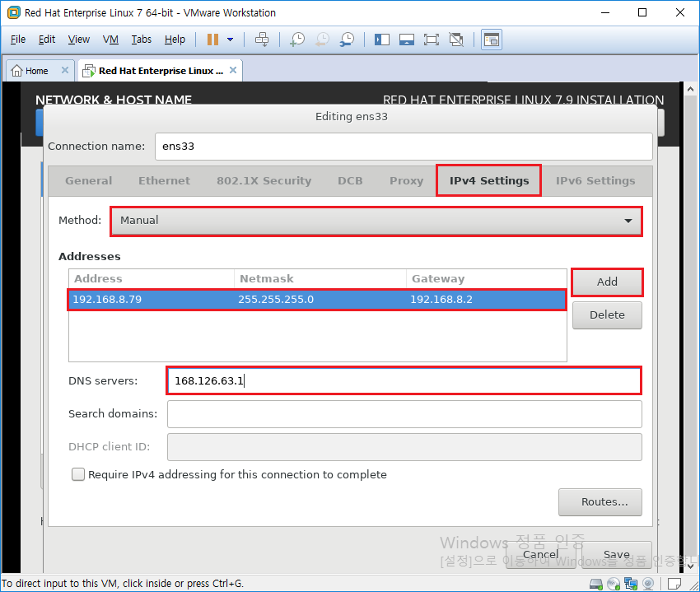700x592 pixels.
Task: Close the Home tab
Action: 65,70
